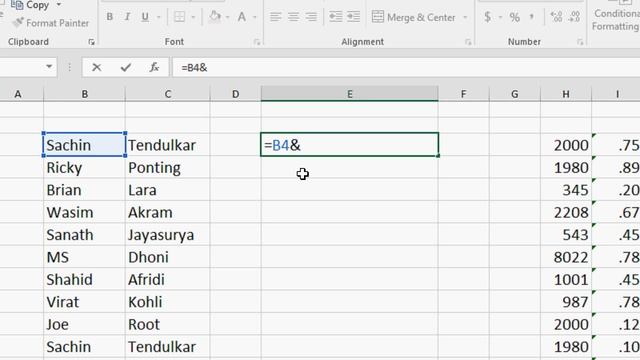Click the active editing cell E4
Viewport: 640px width, 360px height.
pos(350,144)
